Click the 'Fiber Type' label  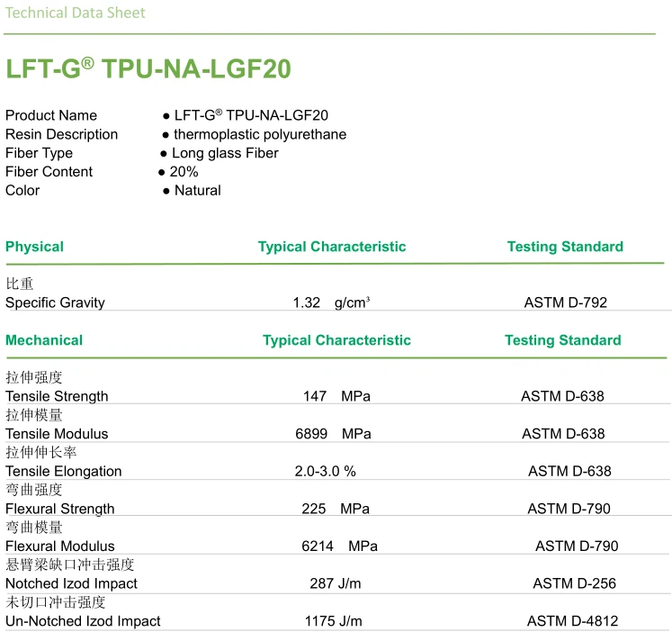tap(39, 153)
